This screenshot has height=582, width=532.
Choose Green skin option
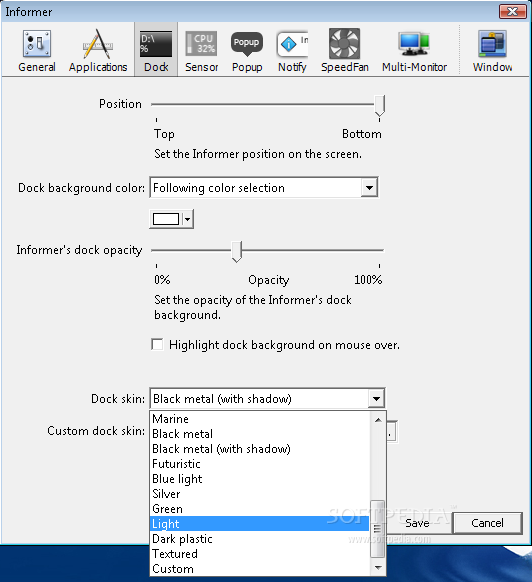(x=260, y=509)
